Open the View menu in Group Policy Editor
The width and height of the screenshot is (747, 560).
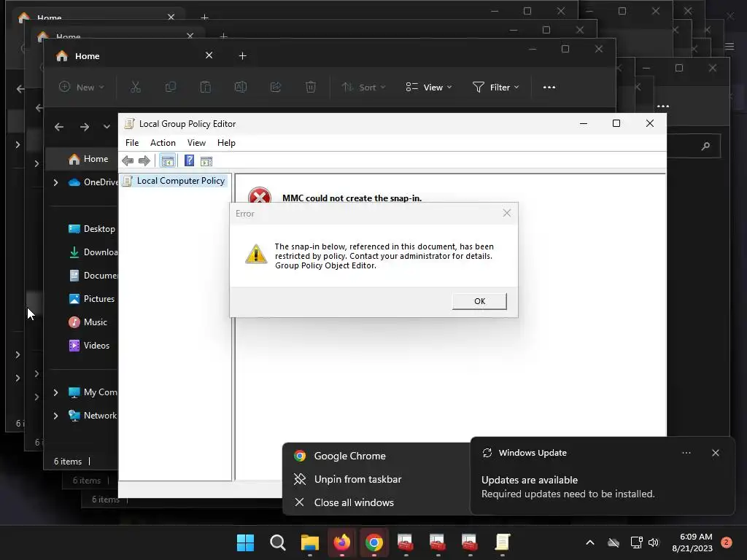[x=196, y=143]
